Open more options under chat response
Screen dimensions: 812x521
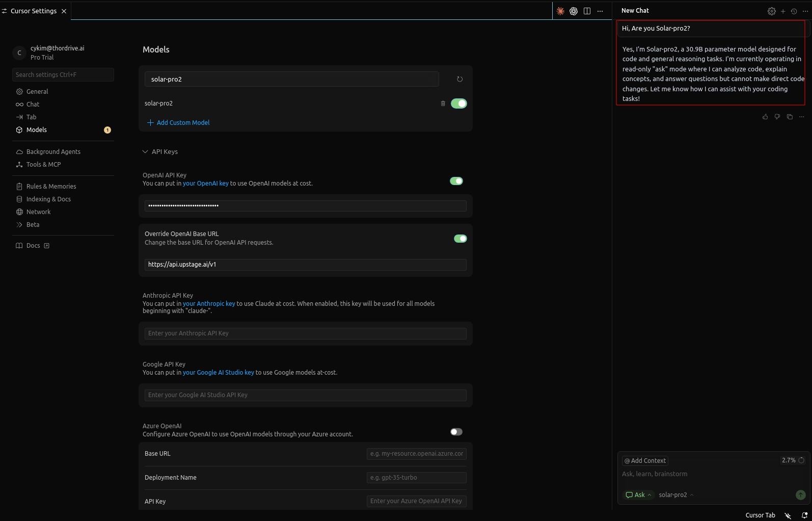click(802, 117)
